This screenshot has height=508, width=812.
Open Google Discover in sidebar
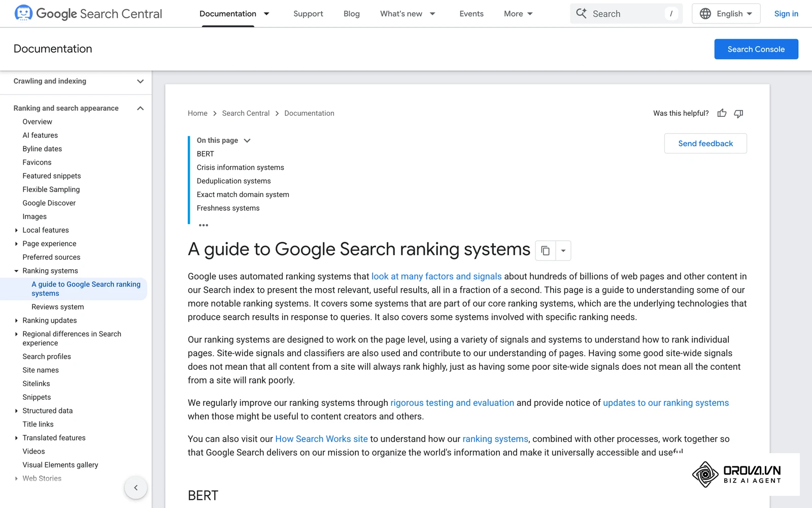pyautogui.click(x=49, y=203)
